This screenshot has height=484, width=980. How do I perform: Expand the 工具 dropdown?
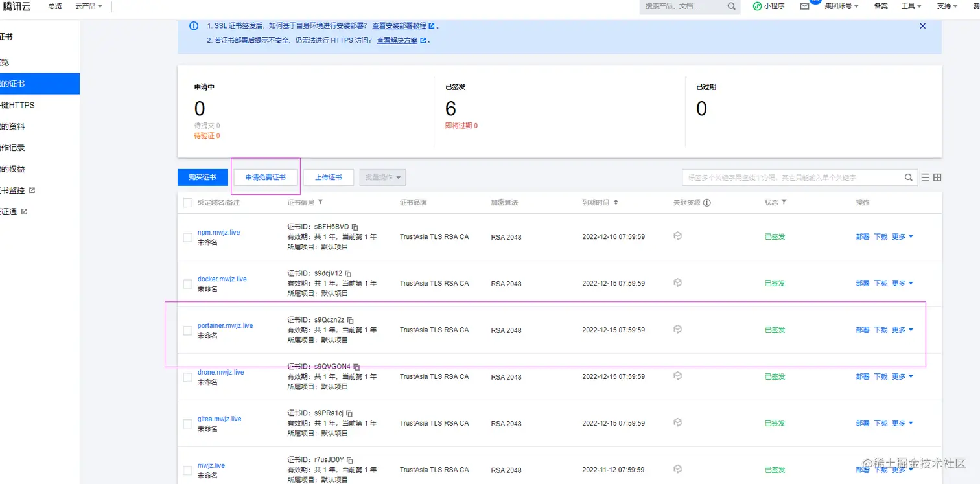click(911, 6)
